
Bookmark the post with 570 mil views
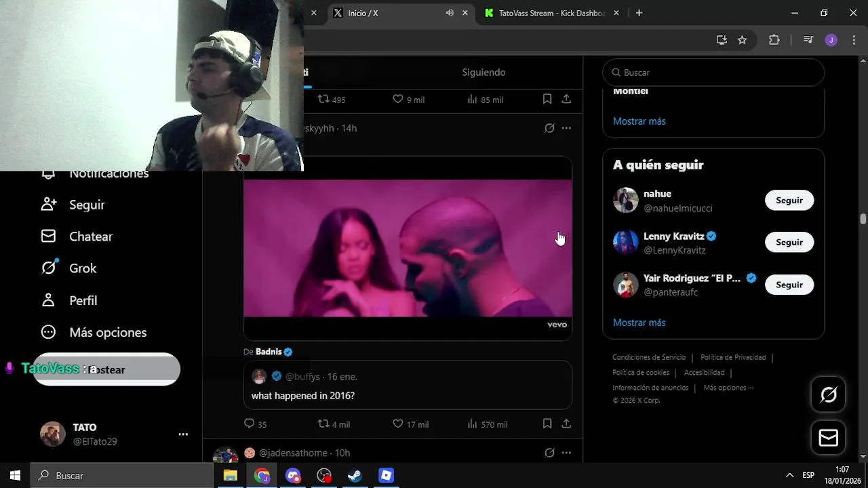547,424
